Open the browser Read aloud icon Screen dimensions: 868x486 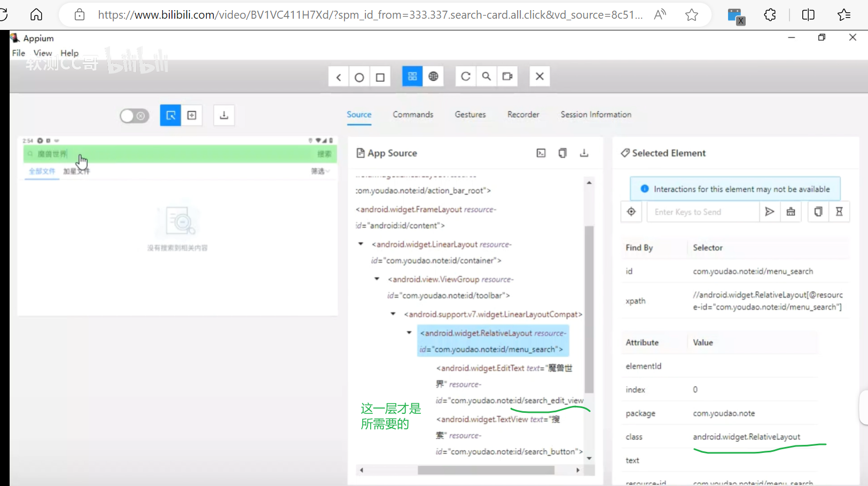(x=660, y=15)
